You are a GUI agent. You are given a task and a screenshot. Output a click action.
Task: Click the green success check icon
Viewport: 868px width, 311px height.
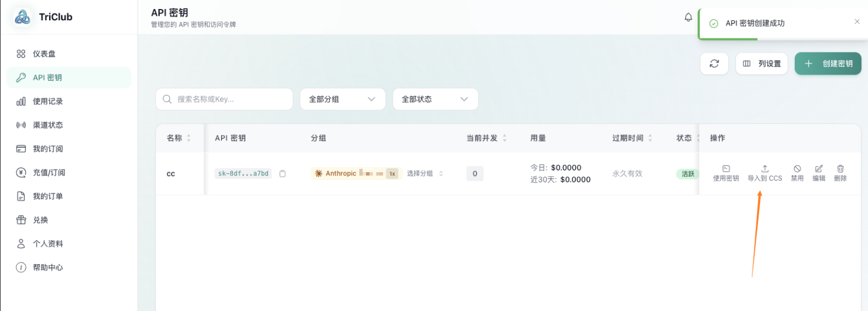point(713,24)
